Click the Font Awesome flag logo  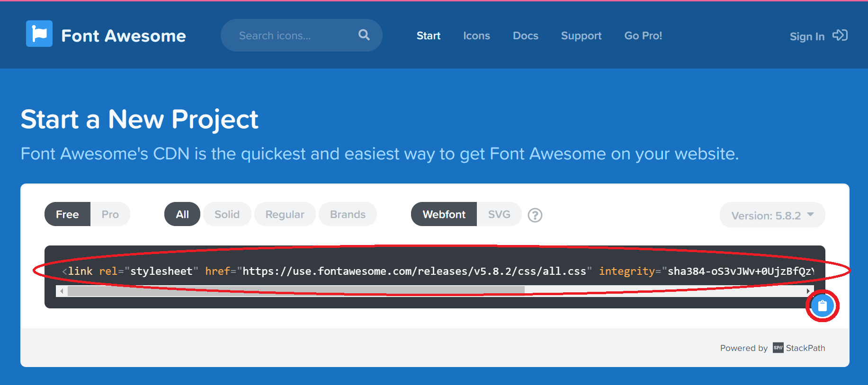[x=39, y=34]
